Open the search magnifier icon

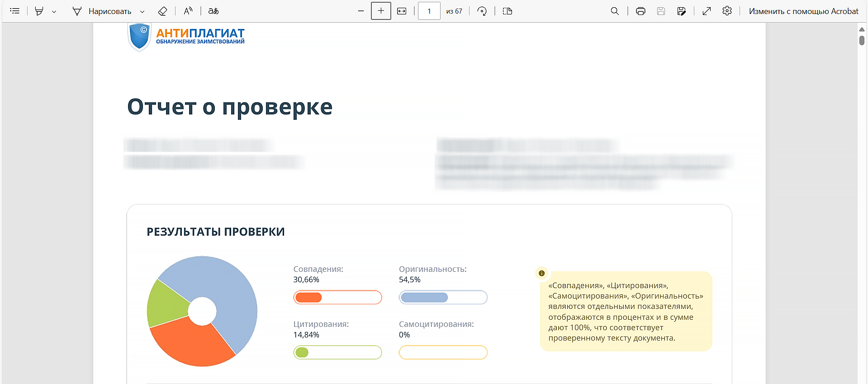(615, 11)
